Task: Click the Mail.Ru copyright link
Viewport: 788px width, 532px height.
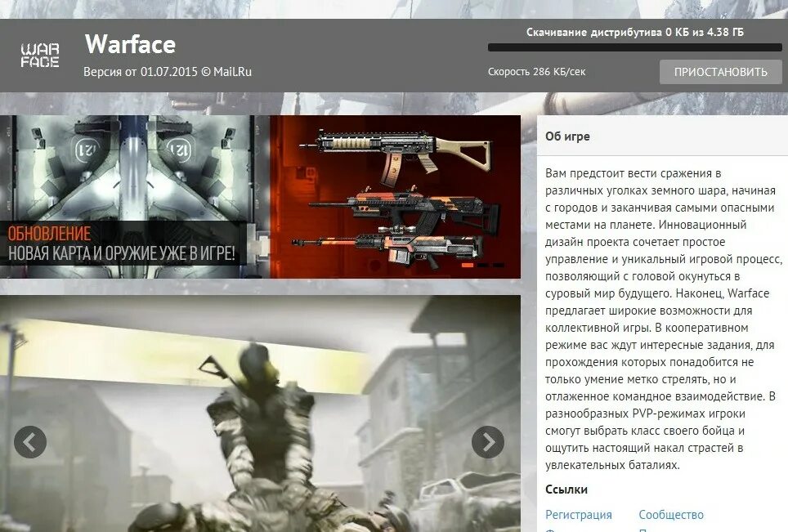Action: point(231,71)
